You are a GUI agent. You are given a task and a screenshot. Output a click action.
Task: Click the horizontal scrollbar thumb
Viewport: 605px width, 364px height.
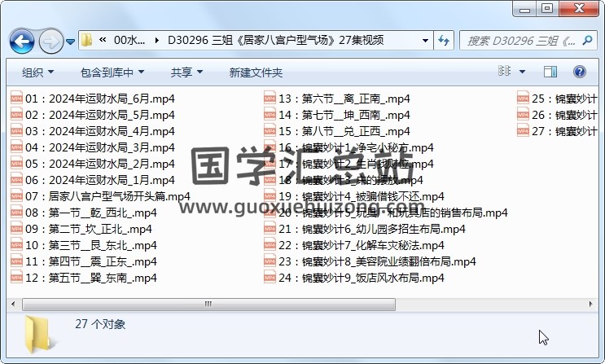tap(208, 305)
